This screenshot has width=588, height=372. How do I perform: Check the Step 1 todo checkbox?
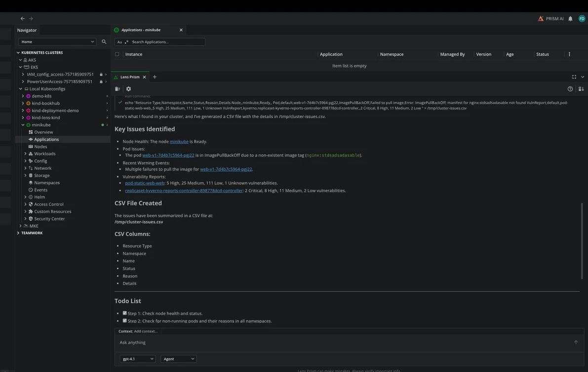[123, 312]
